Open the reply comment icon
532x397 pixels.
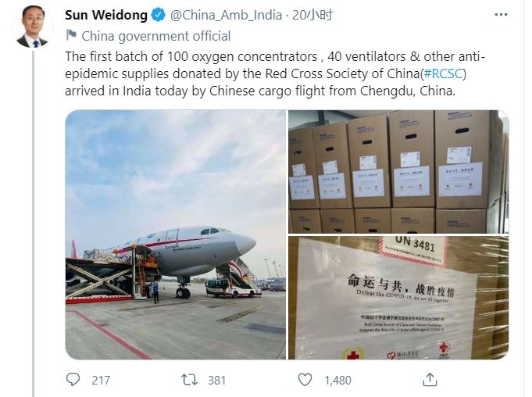click(x=73, y=379)
